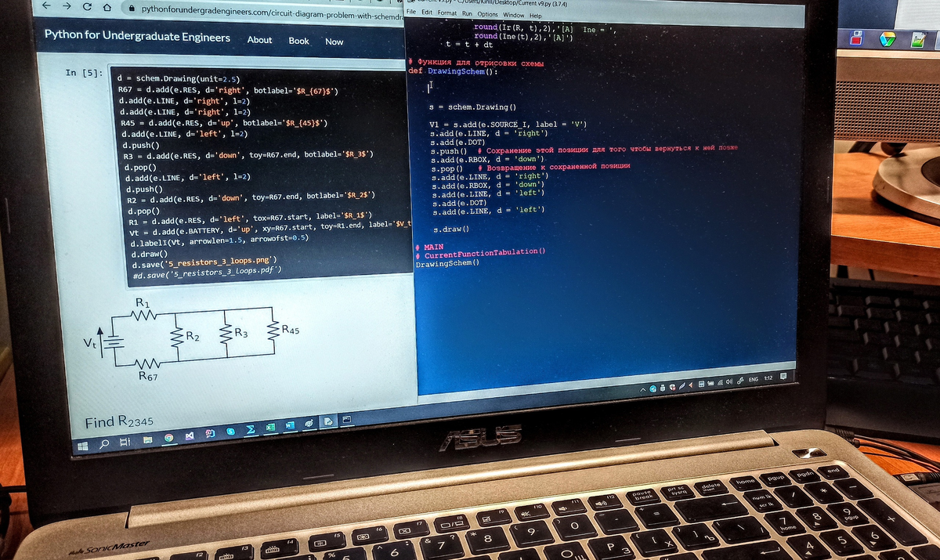Click 'Find R2345' text on webpage
This screenshot has width=940, height=560.
click(x=119, y=422)
